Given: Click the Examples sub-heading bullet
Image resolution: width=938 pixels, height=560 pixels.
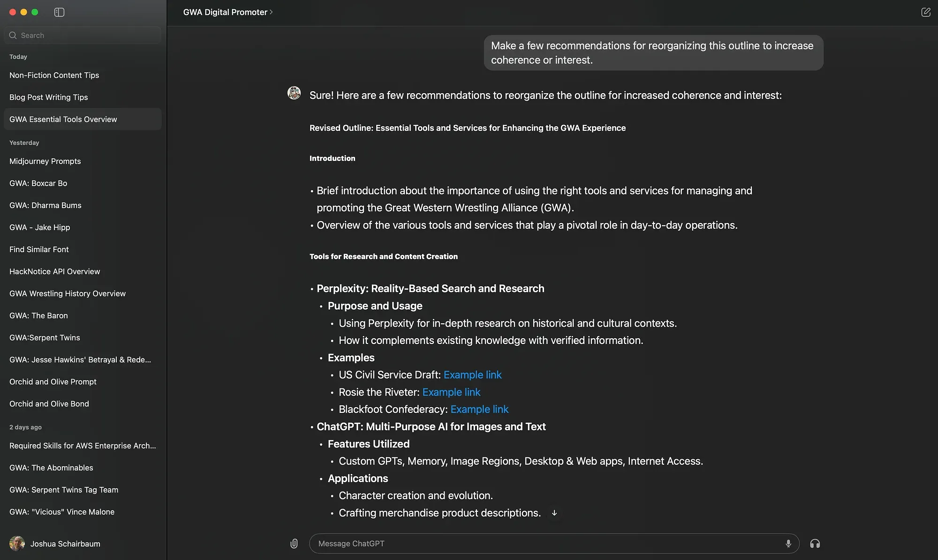Looking at the screenshot, I should tap(351, 358).
